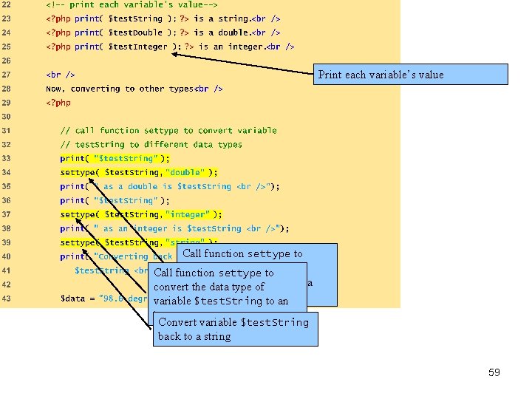Select comment "call function settype to convert variable"
532x399 pixels.
tap(168, 131)
